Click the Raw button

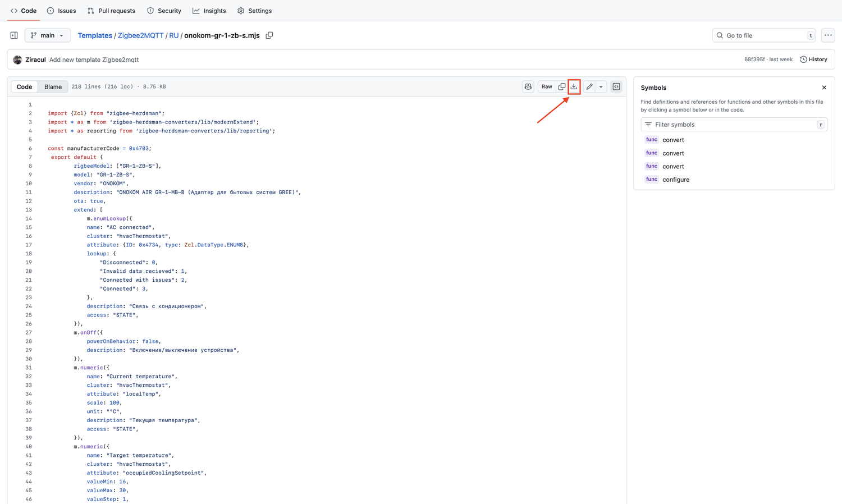546,86
